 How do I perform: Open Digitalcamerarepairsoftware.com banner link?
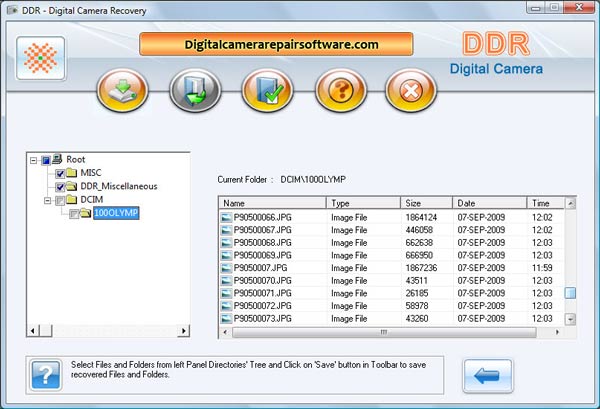point(276,44)
